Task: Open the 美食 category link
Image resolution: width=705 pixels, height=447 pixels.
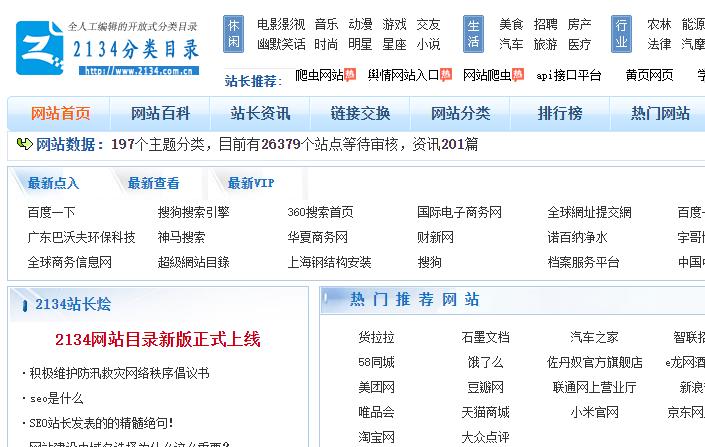Action: point(511,24)
